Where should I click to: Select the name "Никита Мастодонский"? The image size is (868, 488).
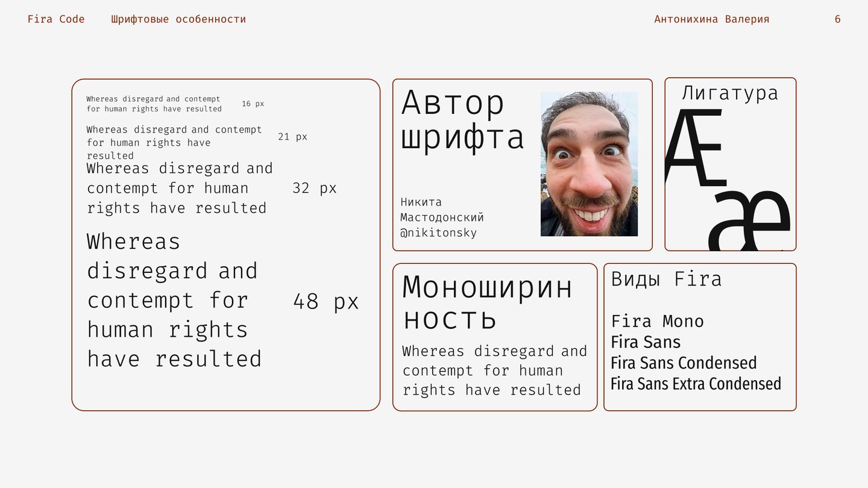click(x=442, y=210)
